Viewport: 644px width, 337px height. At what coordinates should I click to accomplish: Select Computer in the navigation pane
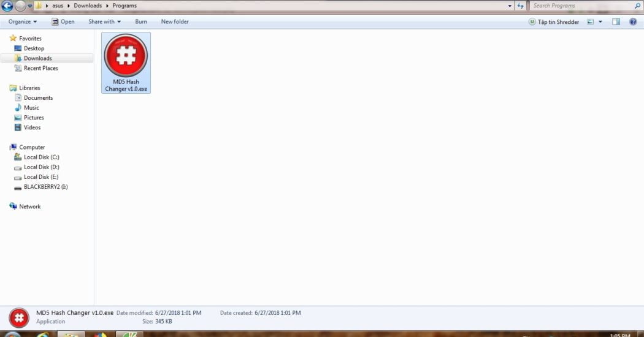[32, 147]
